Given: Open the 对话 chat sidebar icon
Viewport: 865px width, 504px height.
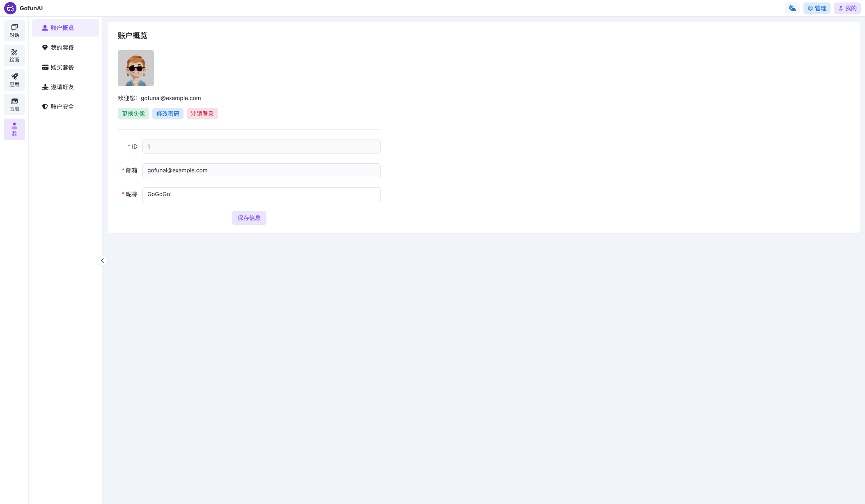Looking at the screenshot, I should (x=14, y=31).
